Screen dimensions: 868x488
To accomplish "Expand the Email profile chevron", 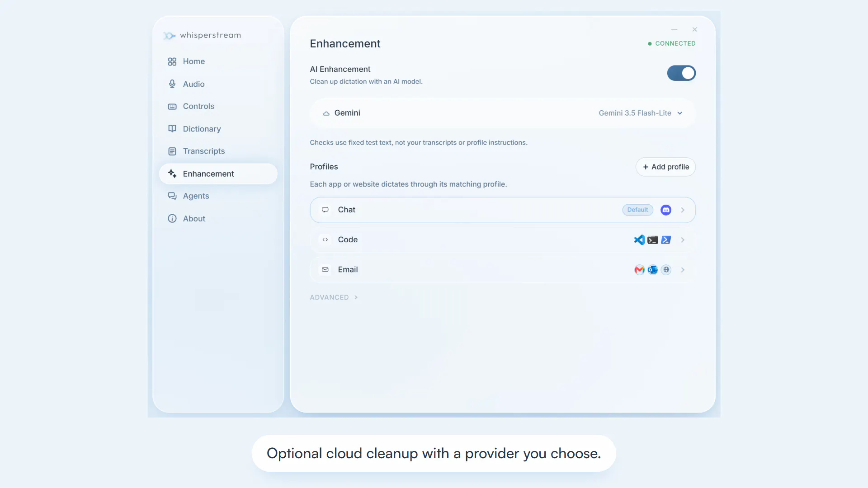I will [x=683, y=270].
